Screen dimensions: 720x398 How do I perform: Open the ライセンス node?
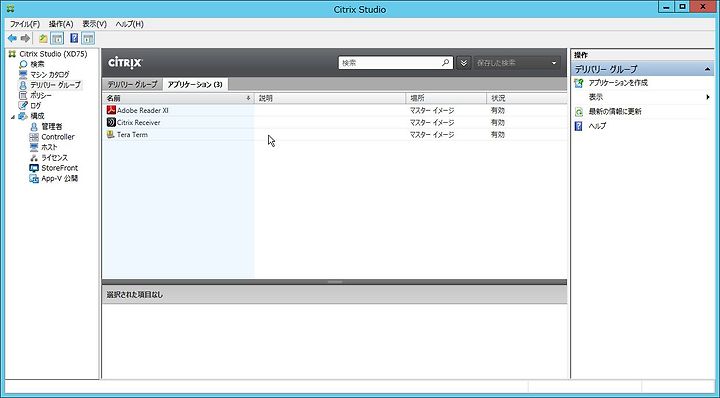(54, 158)
